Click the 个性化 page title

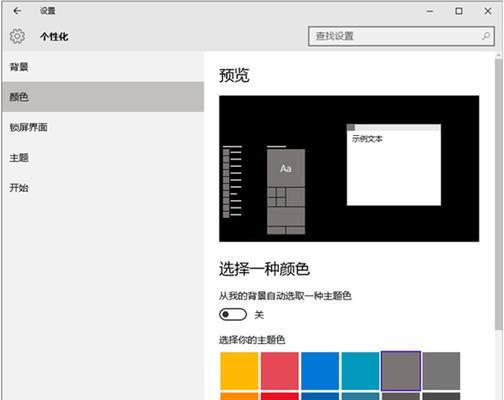tap(54, 37)
